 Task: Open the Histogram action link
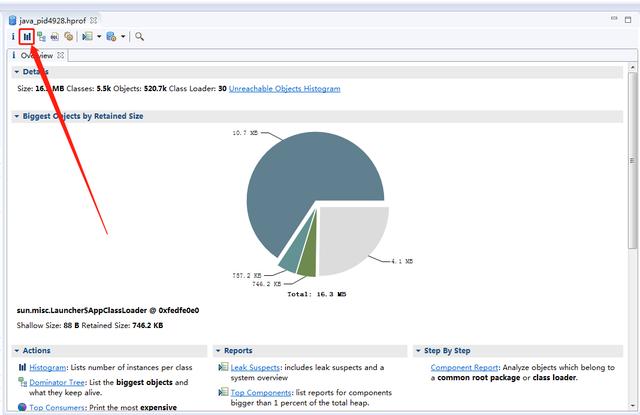47,368
